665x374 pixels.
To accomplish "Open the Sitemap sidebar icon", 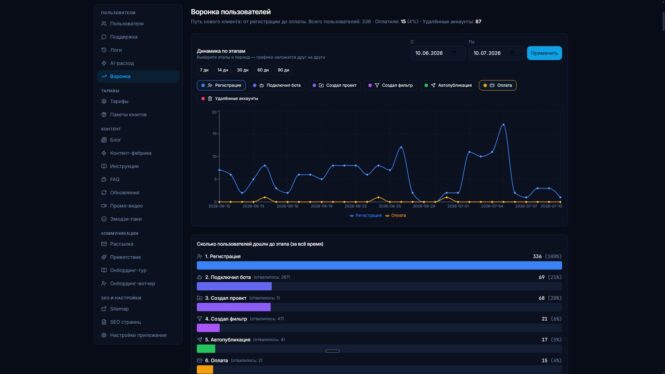I will (104, 309).
